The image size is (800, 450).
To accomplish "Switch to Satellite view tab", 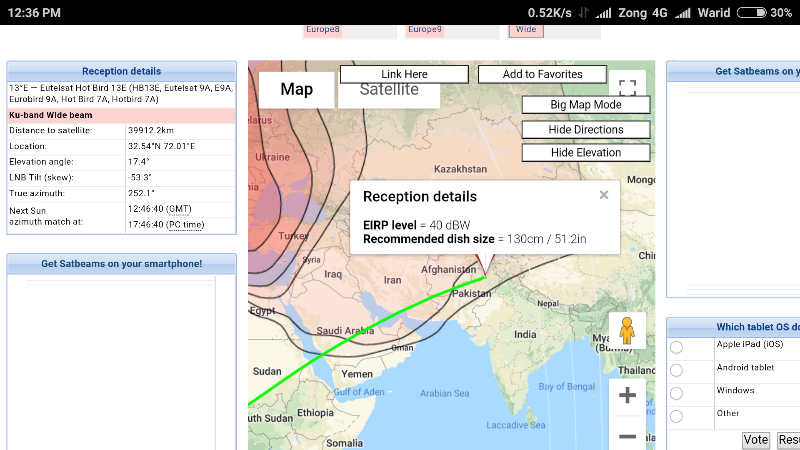I will click(x=389, y=89).
